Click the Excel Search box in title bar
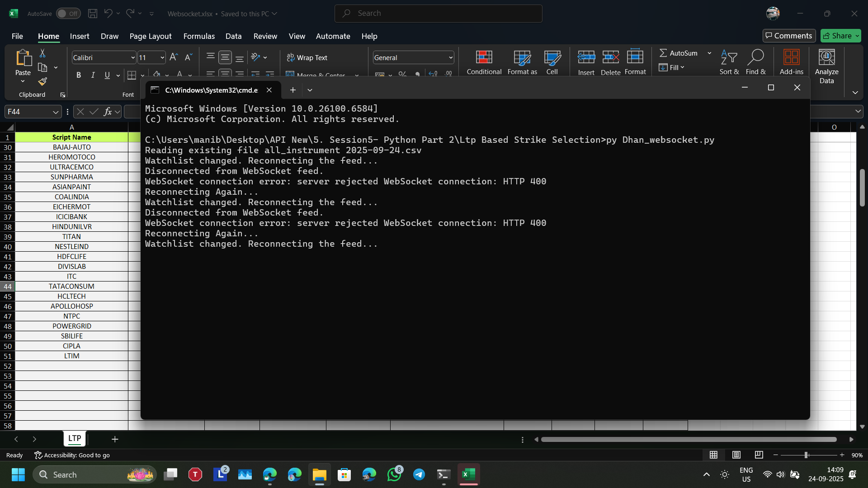The height and width of the screenshot is (488, 868). click(438, 14)
